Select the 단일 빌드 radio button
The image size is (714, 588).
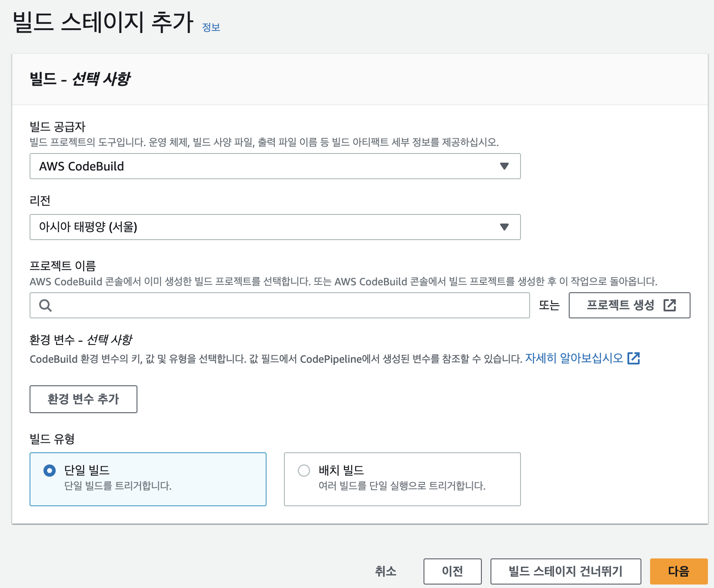coord(49,470)
